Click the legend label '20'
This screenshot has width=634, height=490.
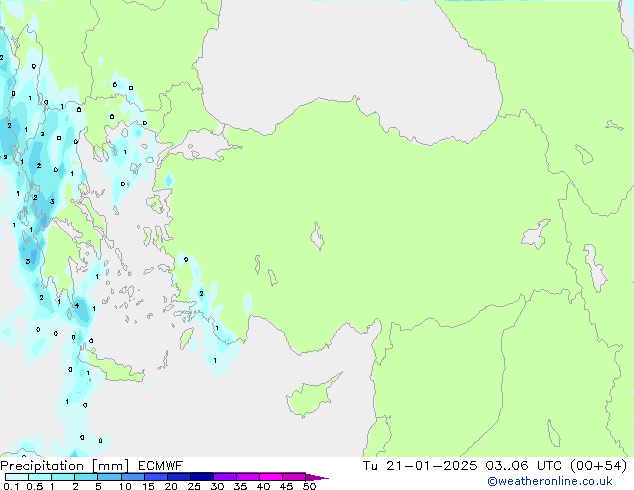point(171,486)
